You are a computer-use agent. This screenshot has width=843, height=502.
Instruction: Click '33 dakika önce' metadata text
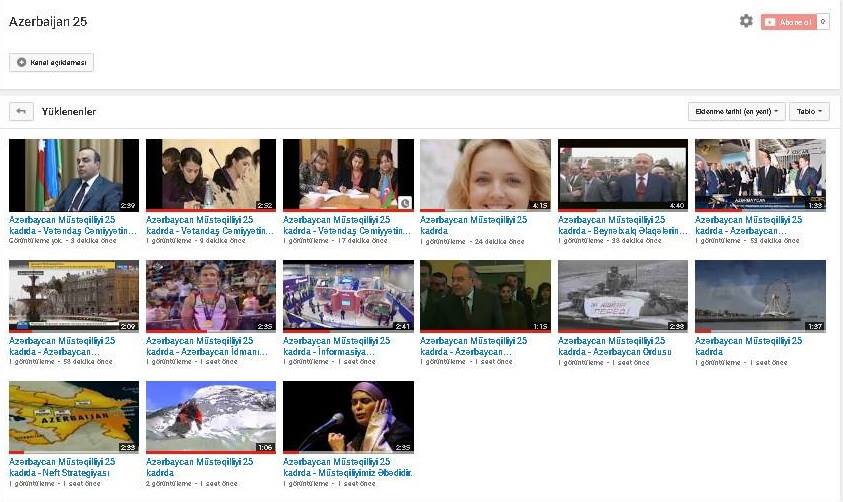point(637,241)
